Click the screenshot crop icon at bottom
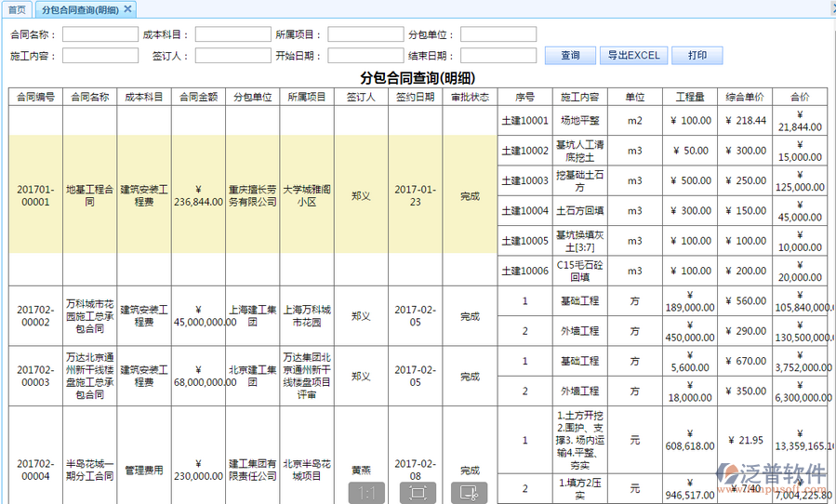This screenshot has width=836, height=504. 469,493
